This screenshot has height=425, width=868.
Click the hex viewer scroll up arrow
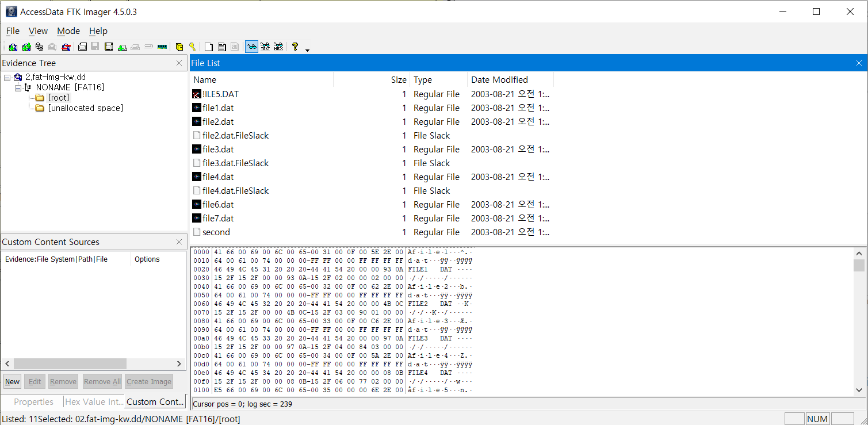coord(859,253)
